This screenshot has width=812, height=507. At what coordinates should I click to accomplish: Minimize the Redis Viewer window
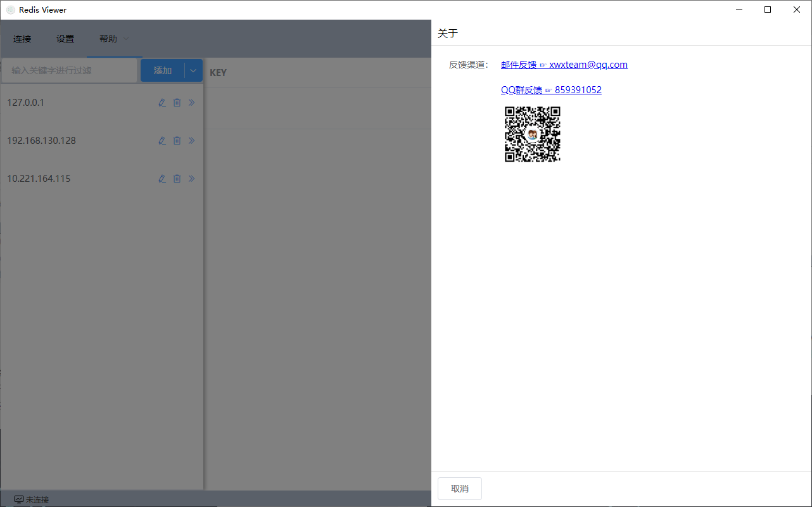(739, 10)
